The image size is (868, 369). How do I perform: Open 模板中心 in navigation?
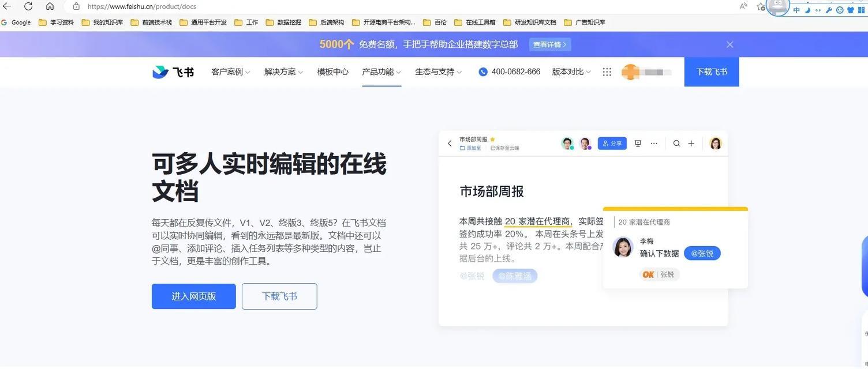pyautogui.click(x=333, y=72)
